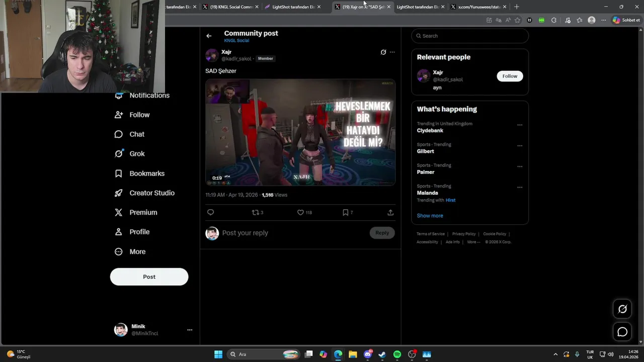Open a new browser tab with plus
This screenshot has width=644, height=362.
517,7
